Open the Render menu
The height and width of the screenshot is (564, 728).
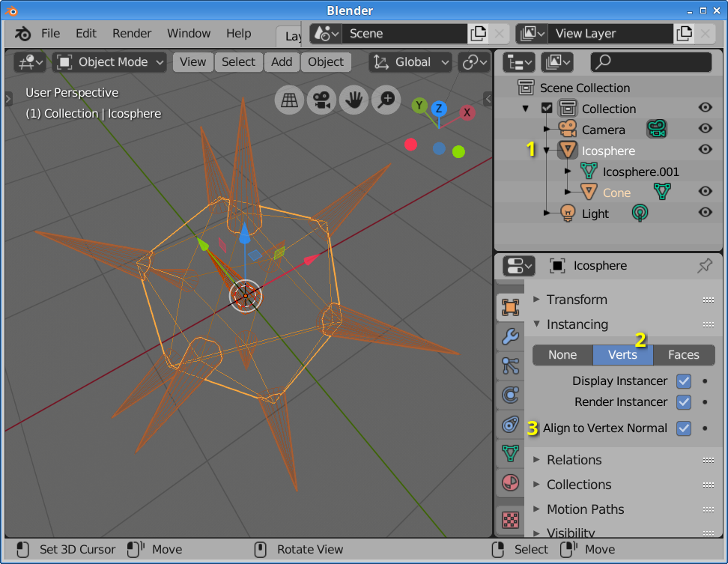(132, 34)
